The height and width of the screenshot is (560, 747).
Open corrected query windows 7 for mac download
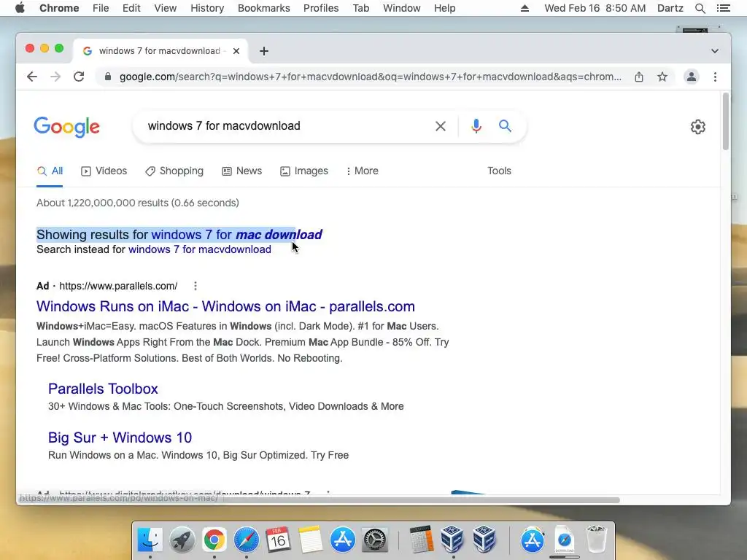point(237,235)
